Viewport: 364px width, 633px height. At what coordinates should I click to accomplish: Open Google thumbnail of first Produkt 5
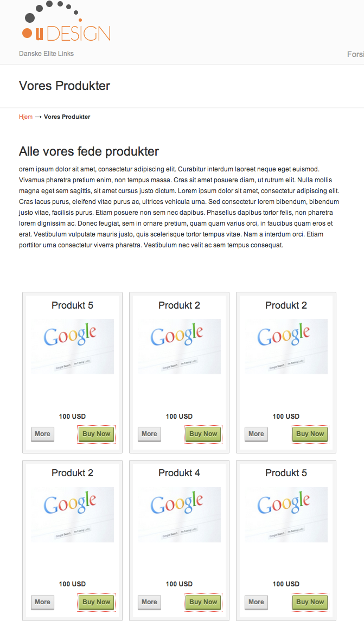tap(73, 347)
